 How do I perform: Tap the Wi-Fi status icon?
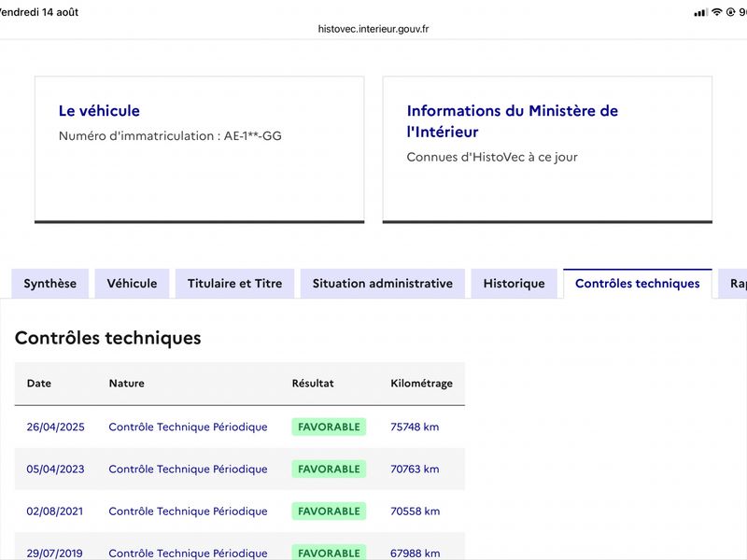click(x=717, y=12)
